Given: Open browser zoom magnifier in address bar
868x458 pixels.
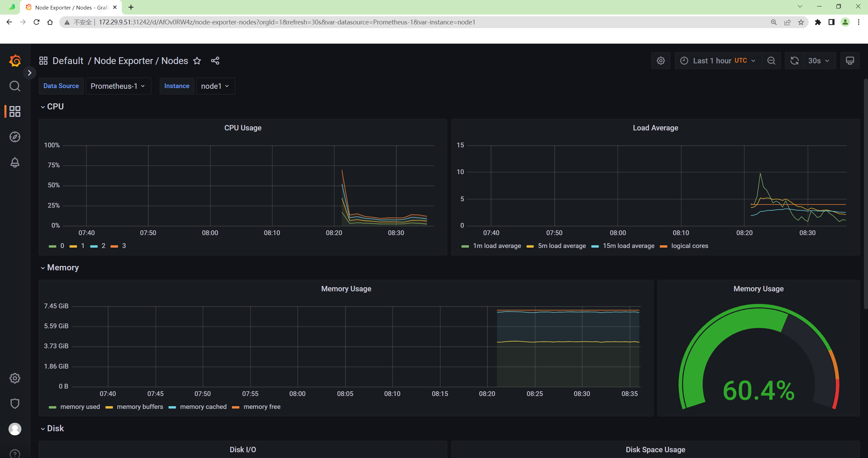Looking at the screenshot, I should click(774, 22).
